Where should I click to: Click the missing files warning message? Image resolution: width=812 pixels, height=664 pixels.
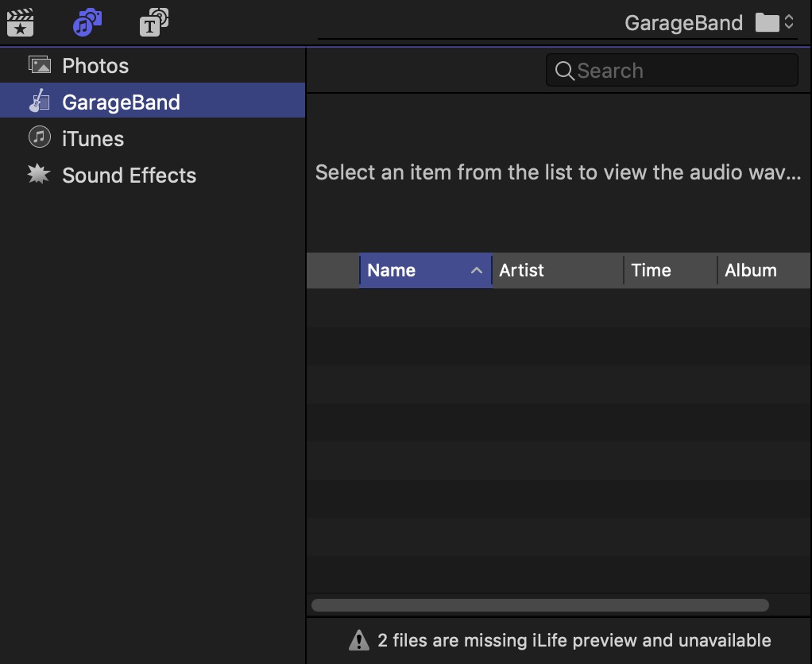point(574,640)
